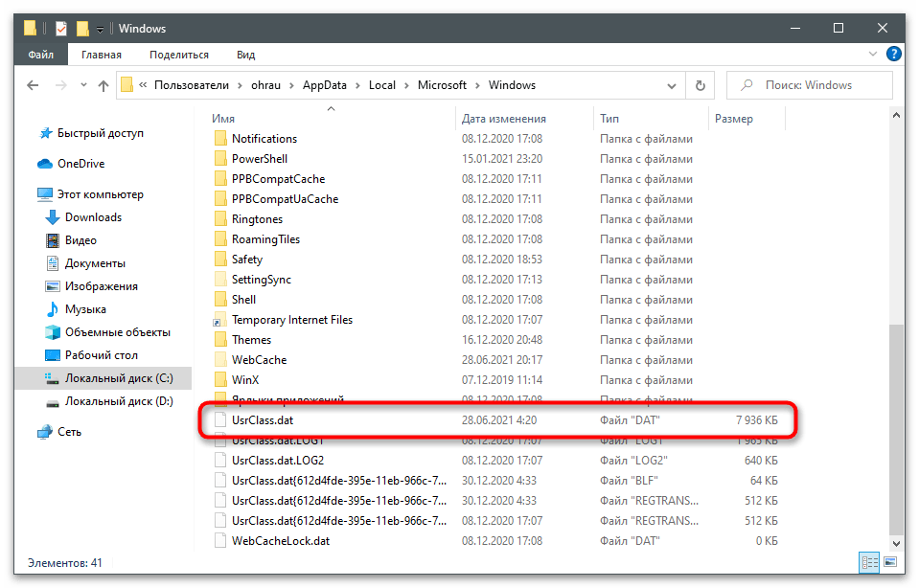Open the Downloads arrow icon

click(x=53, y=217)
